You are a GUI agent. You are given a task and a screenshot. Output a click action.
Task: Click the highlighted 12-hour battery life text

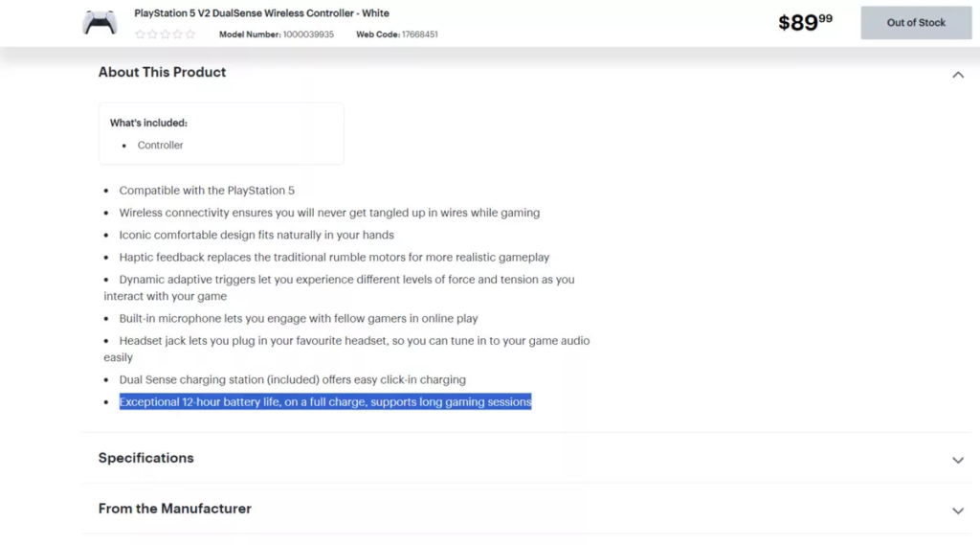[324, 402]
